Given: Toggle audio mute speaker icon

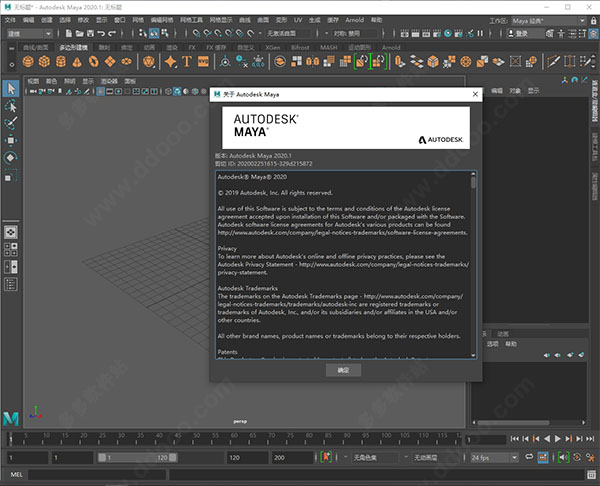Looking at the screenshot, I should (x=563, y=457).
